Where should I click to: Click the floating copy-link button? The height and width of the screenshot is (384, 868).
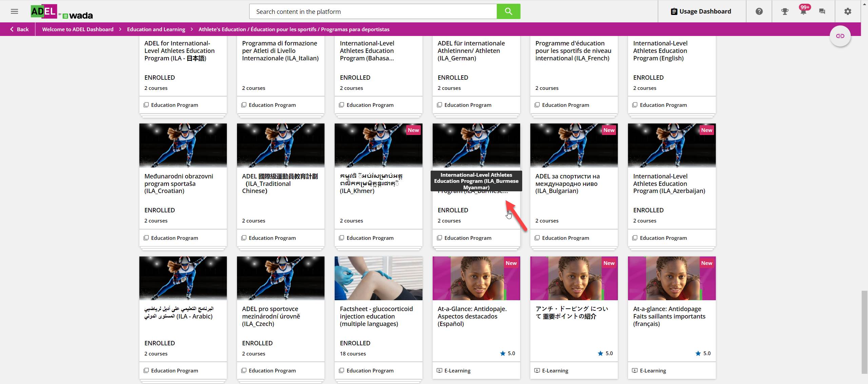840,36
